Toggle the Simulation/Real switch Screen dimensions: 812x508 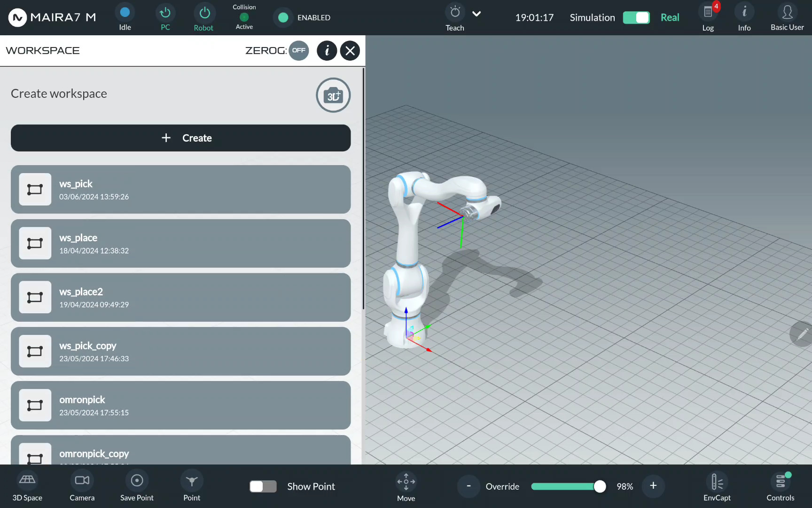click(636, 17)
